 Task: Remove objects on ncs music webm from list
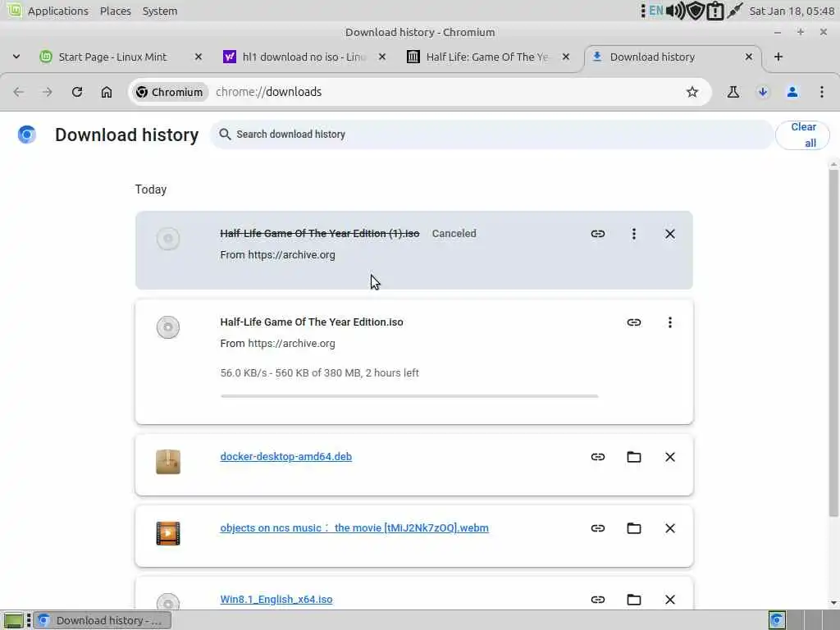click(x=669, y=528)
